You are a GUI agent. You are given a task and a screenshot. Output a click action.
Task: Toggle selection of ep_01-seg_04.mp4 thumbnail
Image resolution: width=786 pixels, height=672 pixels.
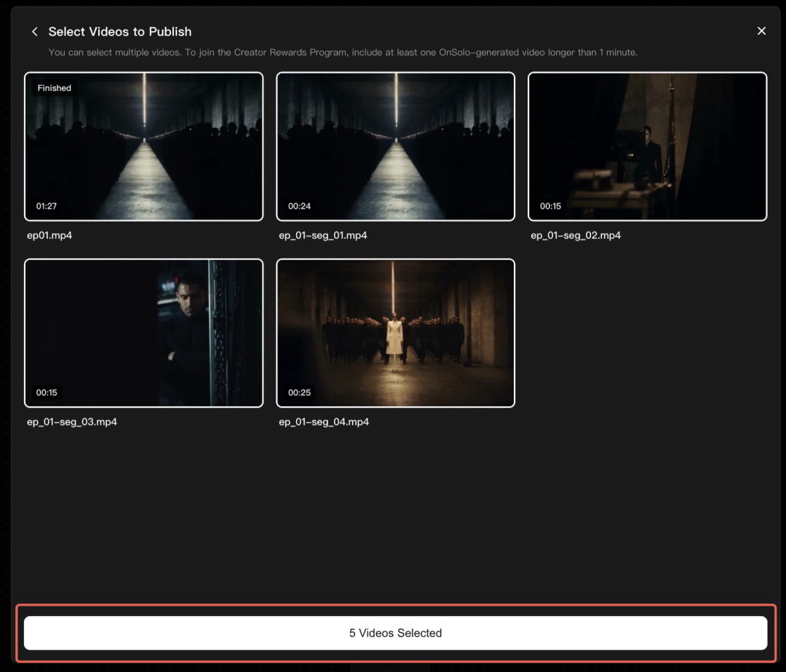[395, 333]
